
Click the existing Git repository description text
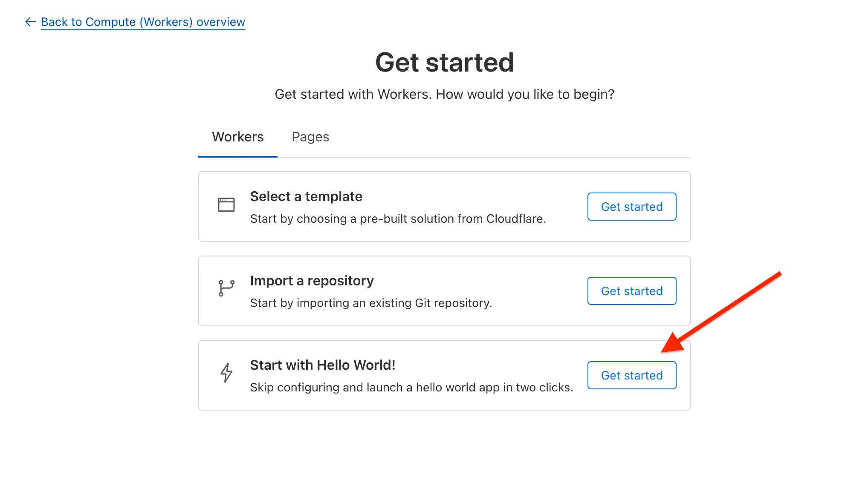(371, 303)
